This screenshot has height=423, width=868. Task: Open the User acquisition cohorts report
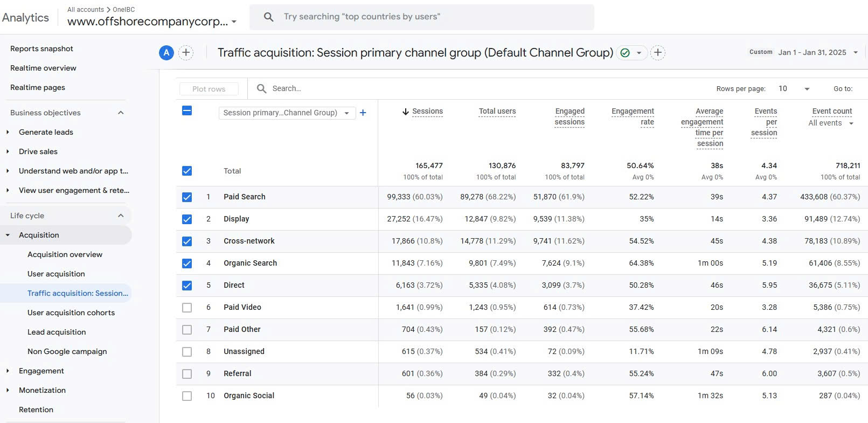point(71,313)
